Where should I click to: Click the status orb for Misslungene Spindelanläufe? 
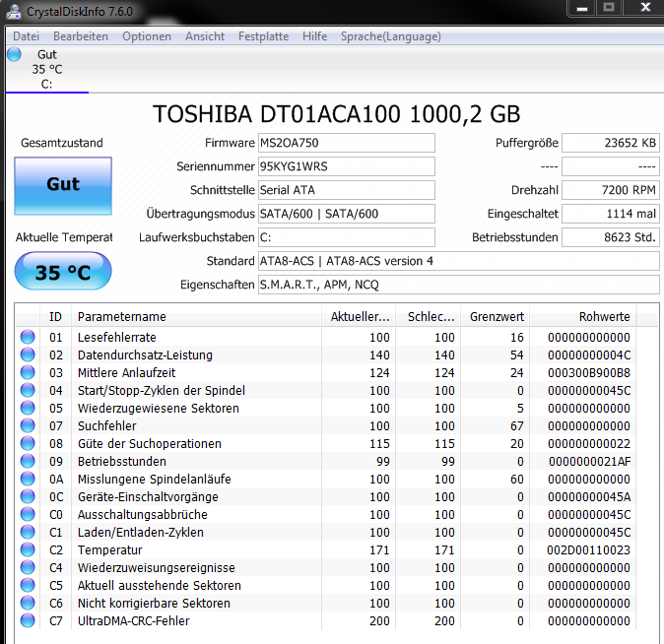[28, 479]
